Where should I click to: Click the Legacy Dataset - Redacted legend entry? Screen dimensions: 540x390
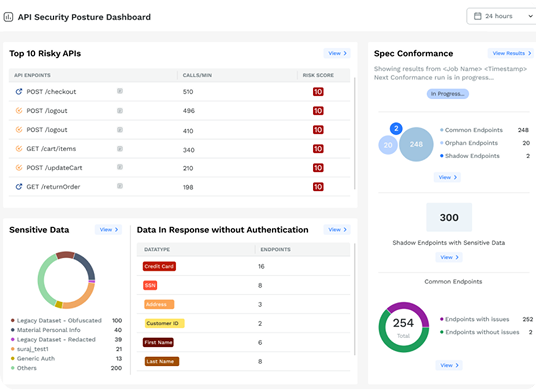(x=66, y=339)
